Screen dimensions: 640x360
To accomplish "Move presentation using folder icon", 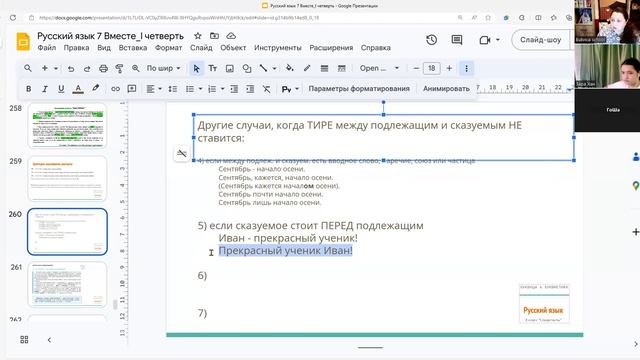I will point(214,36).
